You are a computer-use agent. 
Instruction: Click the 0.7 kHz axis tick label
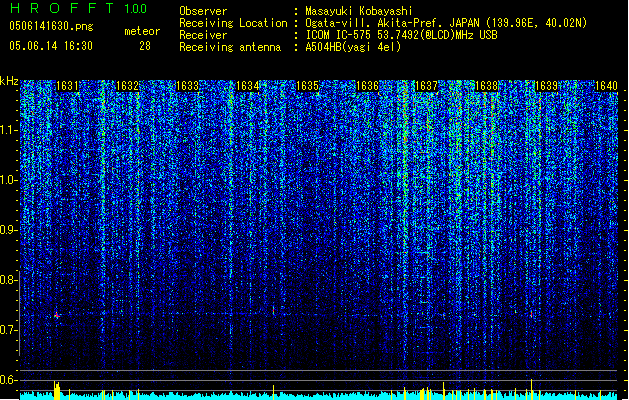pyautogui.click(x=8, y=330)
